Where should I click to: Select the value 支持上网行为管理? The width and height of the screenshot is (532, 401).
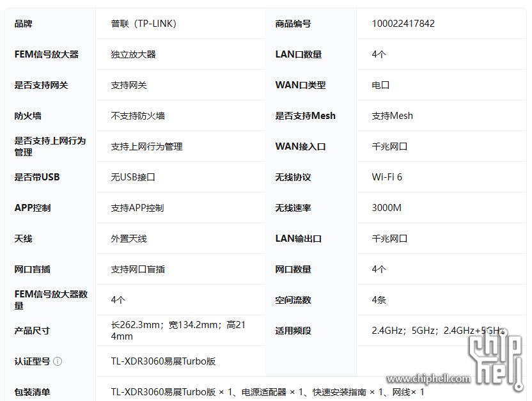[x=146, y=146]
